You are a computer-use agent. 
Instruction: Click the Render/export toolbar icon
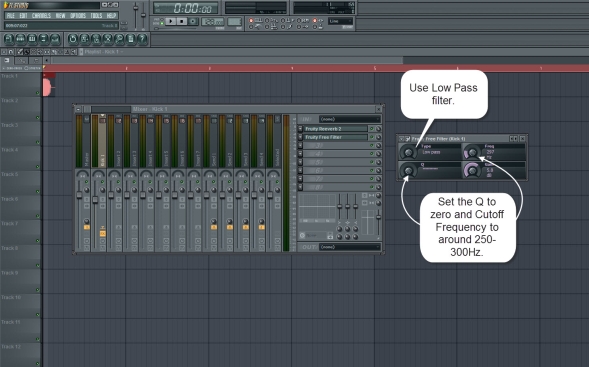click(x=96, y=39)
